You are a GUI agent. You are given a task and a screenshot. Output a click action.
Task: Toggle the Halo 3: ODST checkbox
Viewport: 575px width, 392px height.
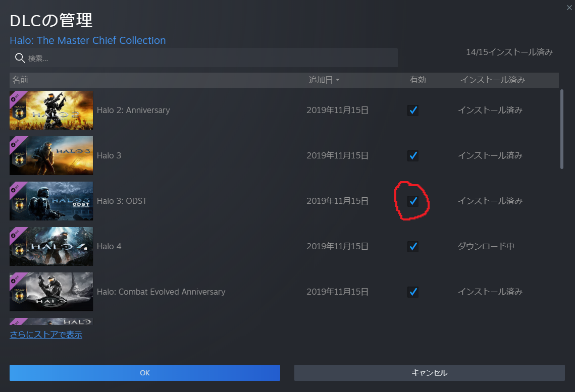[x=413, y=201]
